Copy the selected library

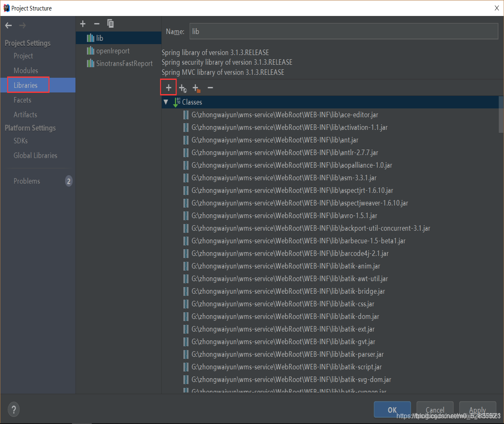110,24
